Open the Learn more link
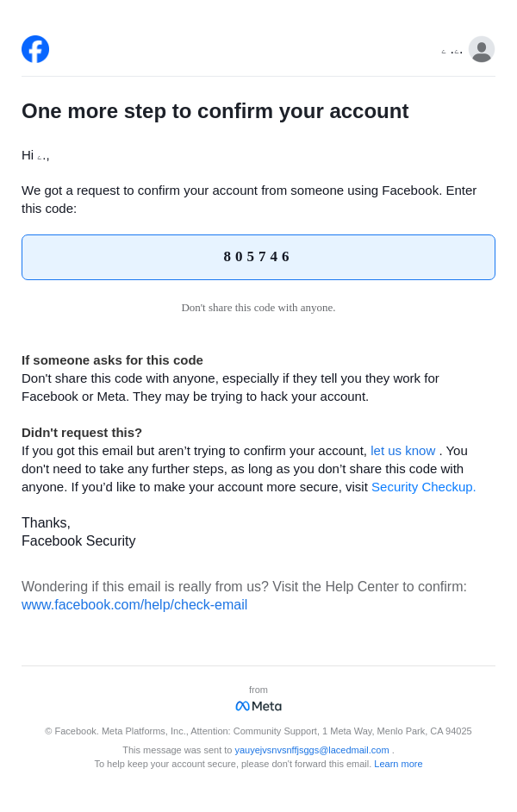 tap(398, 764)
